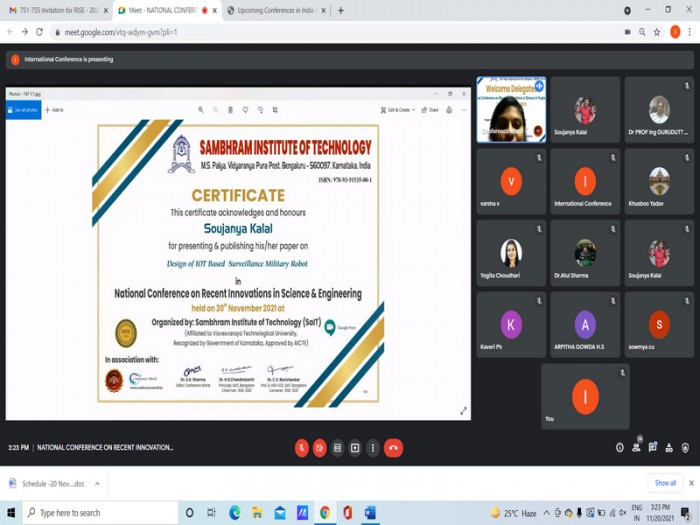Viewport: 700px width, 525px height.
Task: Open the more options three-dot menu in Meet
Action: tap(373, 448)
